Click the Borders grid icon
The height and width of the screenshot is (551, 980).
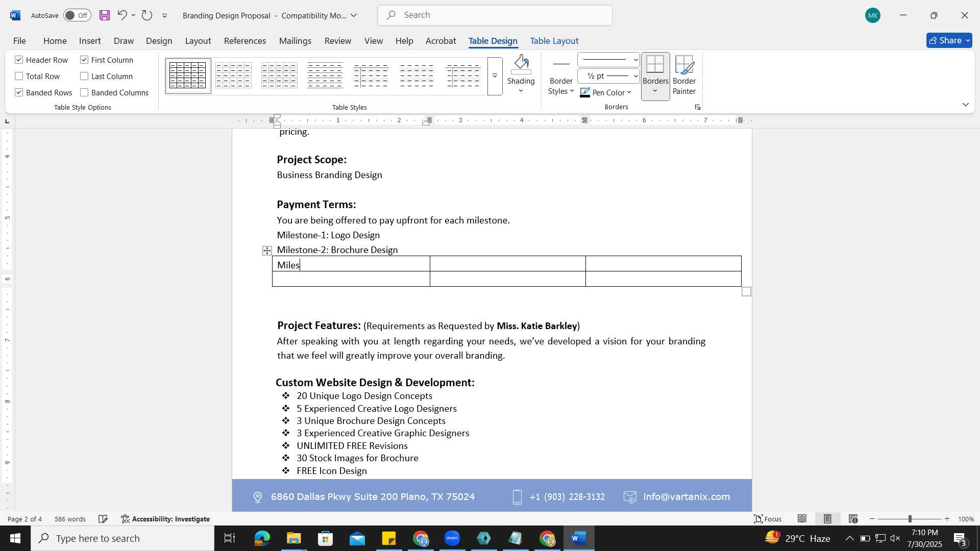pyautogui.click(x=655, y=64)
